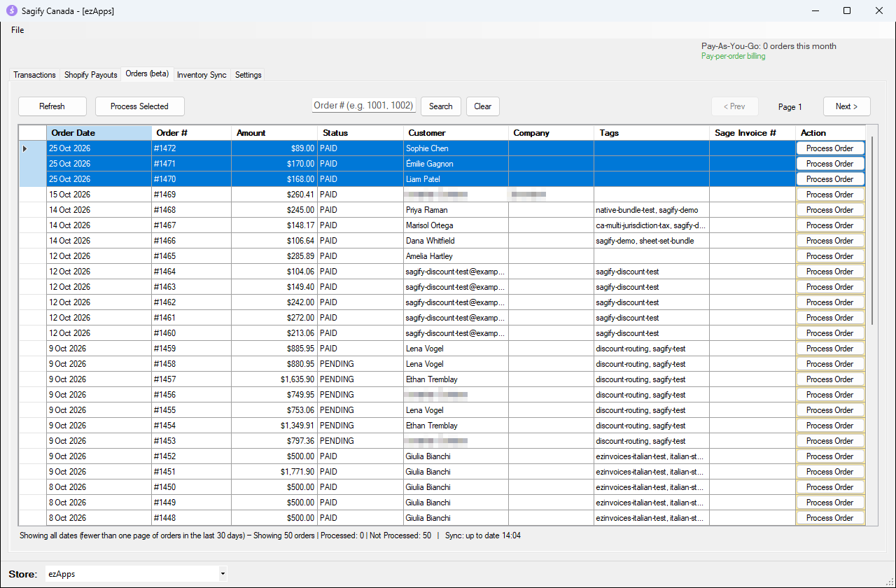Click order number cell #1463
The image size is (896, 588).
pyautogui.click(x=192, y=287)
